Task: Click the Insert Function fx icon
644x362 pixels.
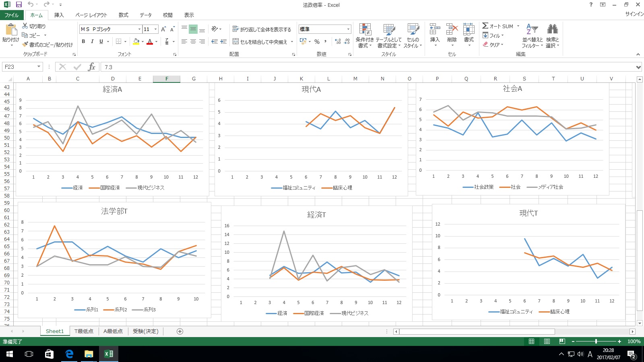Action: (x=91, y=67)
